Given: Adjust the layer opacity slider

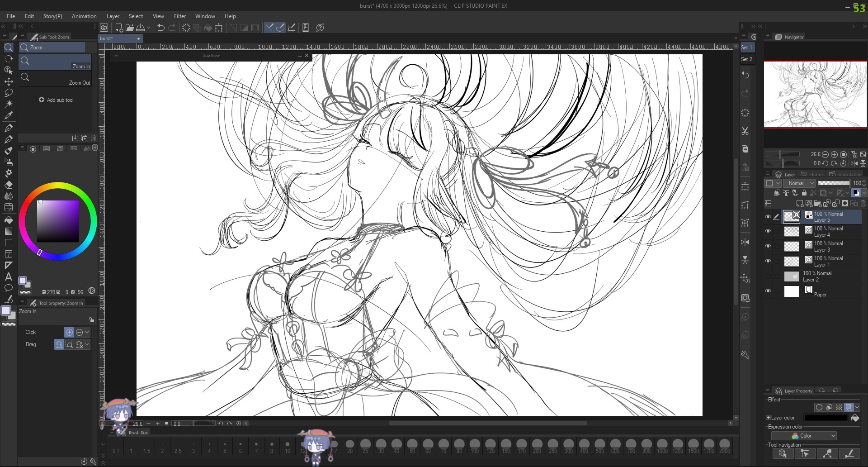Looking at the screenshot, I should click(x=834, y=183).
